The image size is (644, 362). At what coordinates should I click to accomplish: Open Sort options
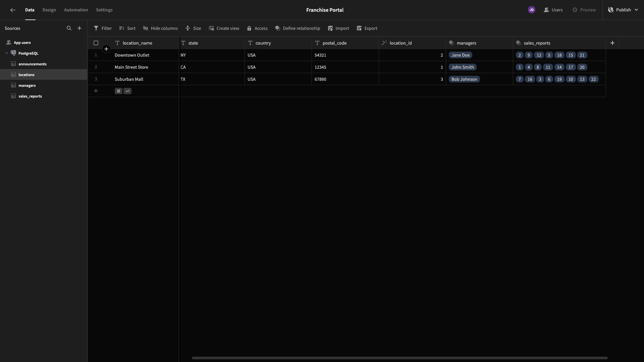coord(127,28)
